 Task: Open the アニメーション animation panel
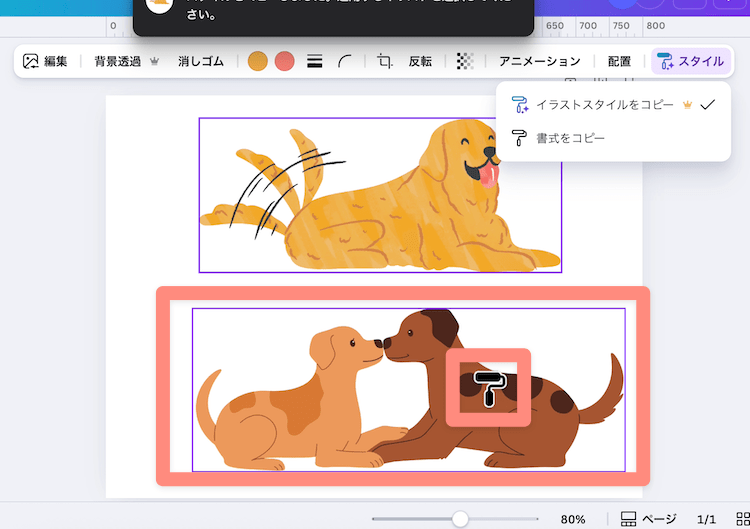[540, 61]
